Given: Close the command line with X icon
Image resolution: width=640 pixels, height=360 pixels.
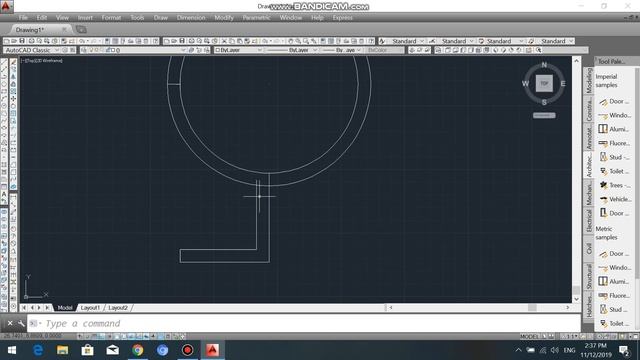Looking at the screenshot, I should click(x=10, y=323).
